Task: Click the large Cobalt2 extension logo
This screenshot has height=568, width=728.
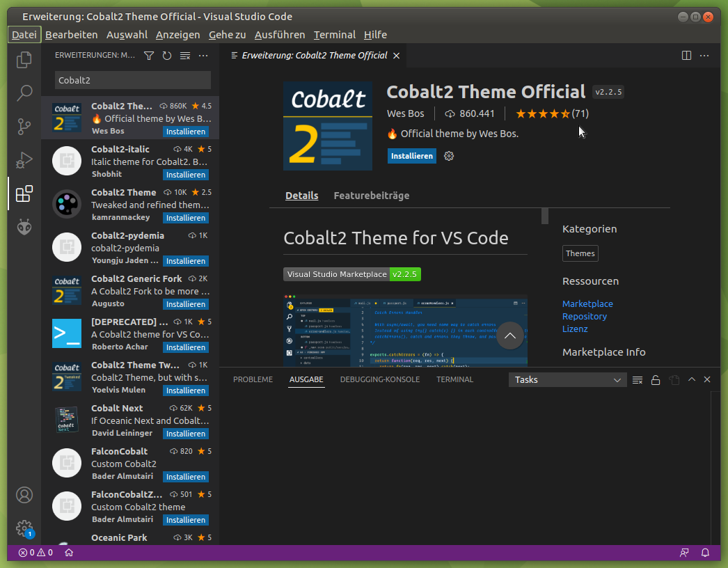Action: 328,126
